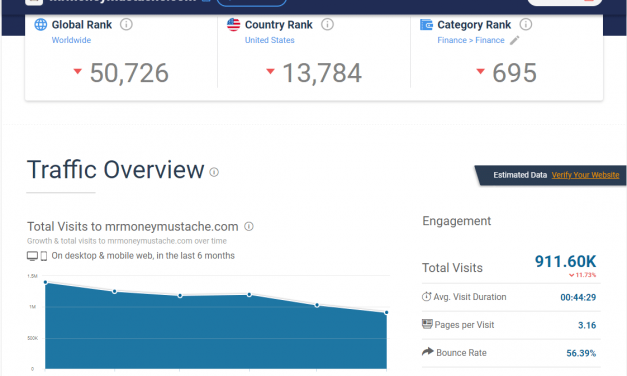Open the Finance > Finance category link
Screen dimensions: 627x376
click(x=471, y=40)
